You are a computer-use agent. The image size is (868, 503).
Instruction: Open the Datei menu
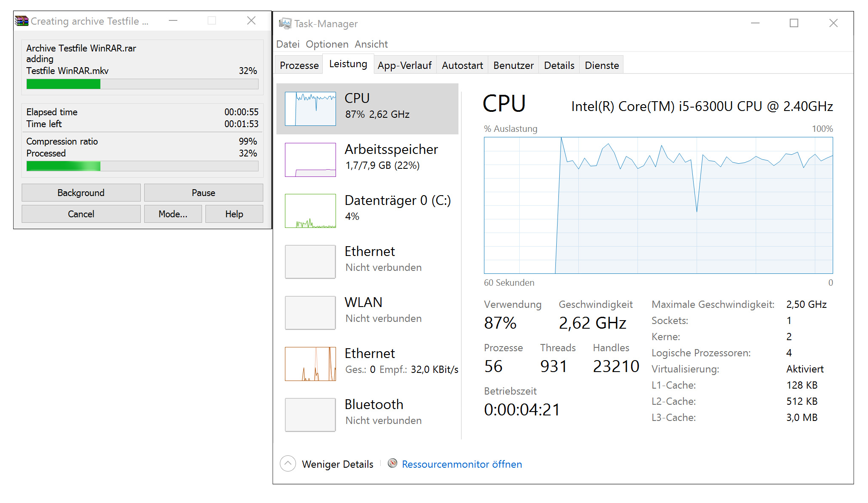point(288,44)
